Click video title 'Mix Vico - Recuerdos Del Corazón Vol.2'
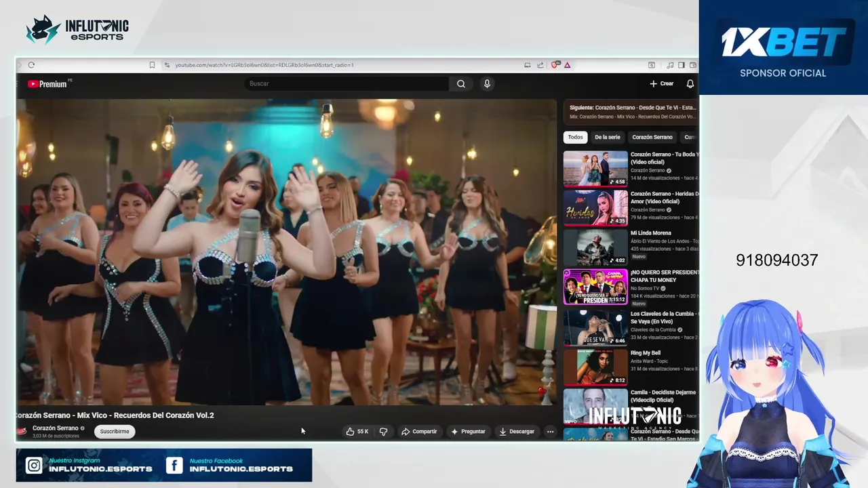Image resolution: width=868 pixels, height=488 pixels. click(x=115, y=415)
